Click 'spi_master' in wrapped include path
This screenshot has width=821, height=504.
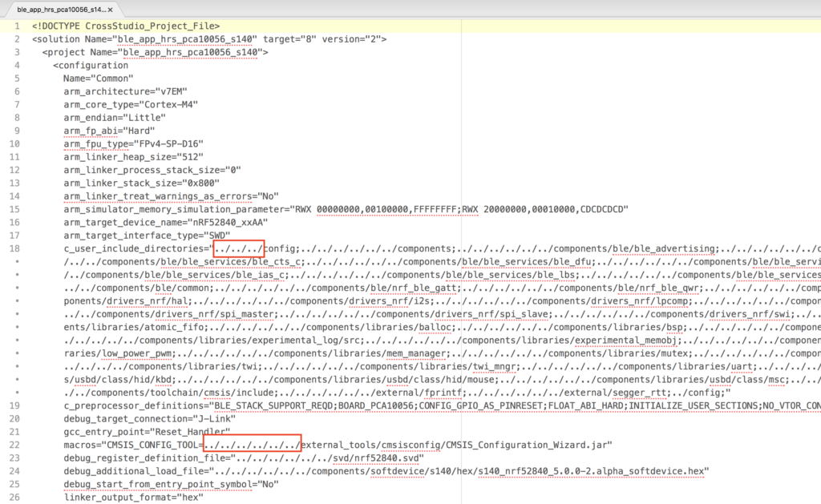coord(247,314)
